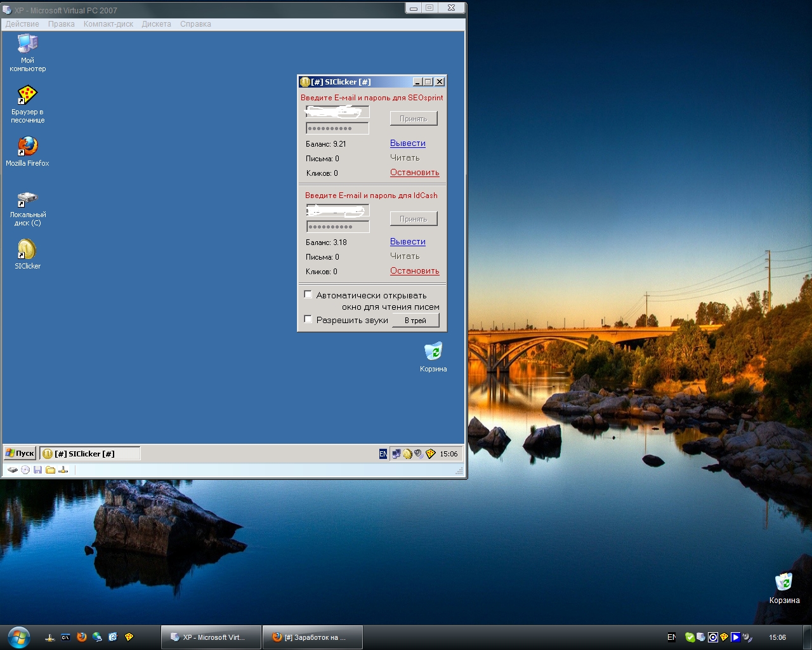Click shared folders icon in Virtual PC status bar

point(50,470)
